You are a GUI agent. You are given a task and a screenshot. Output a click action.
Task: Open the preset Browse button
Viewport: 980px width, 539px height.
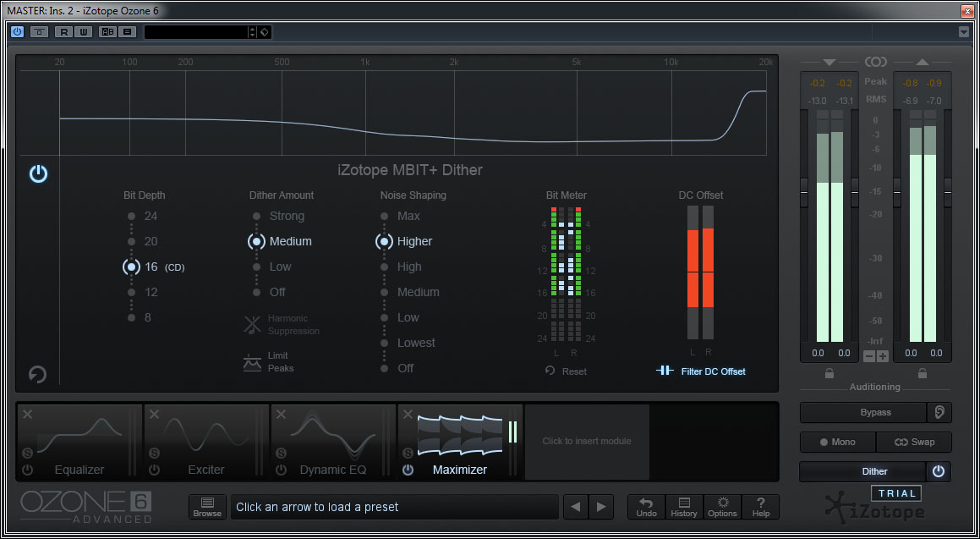click(x=207, y=507)
